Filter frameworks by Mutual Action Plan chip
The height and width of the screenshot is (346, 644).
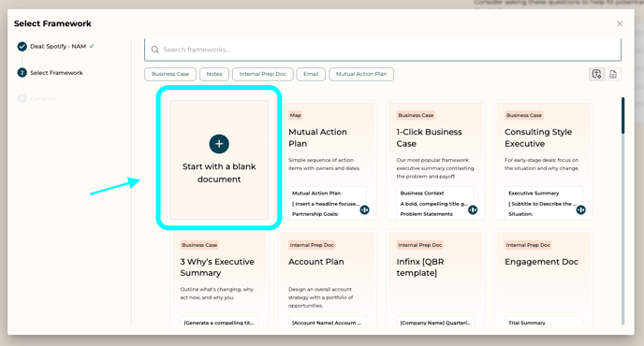361,74
